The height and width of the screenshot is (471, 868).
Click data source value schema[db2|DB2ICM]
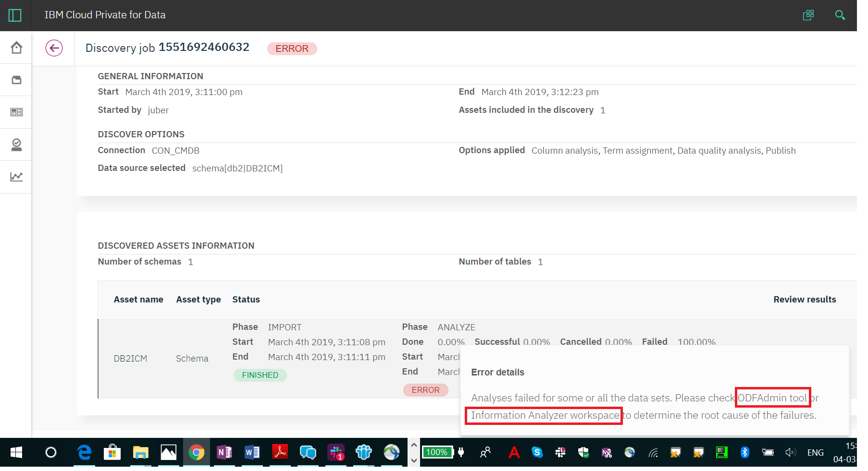[237, 169]
